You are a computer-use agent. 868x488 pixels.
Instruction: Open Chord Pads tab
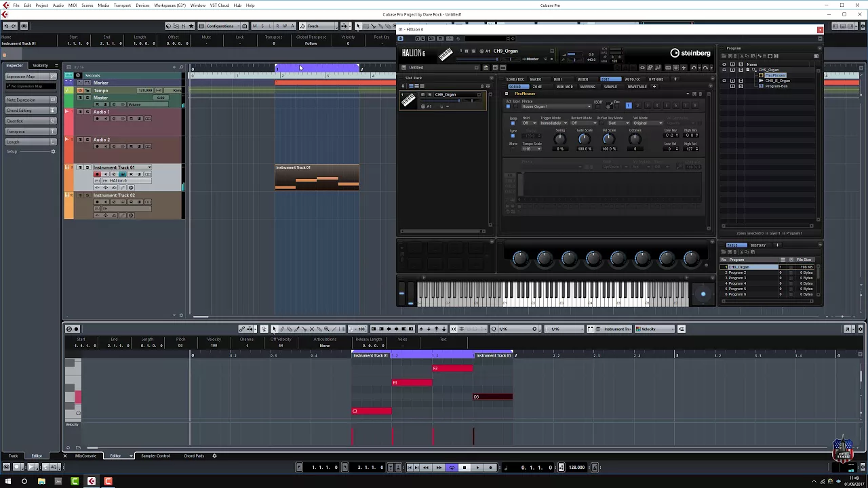(x=193, y=455)
